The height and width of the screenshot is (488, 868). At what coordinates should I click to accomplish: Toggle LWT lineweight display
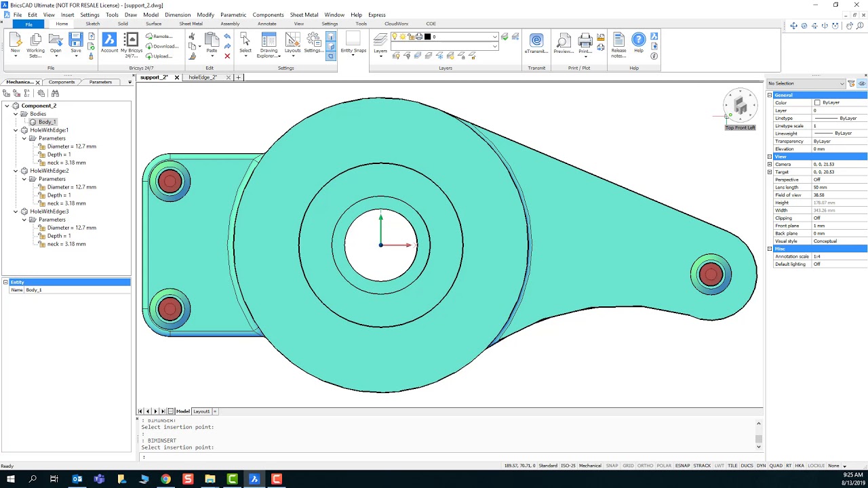point(719,466)
